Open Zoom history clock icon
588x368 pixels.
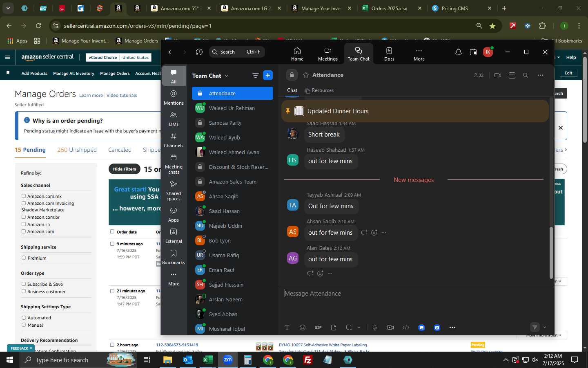click(199, 52)
